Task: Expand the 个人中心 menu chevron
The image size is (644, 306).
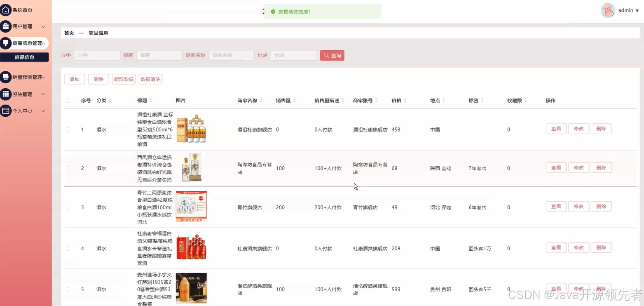Action: pyautogui.click(x=43, y=111)
